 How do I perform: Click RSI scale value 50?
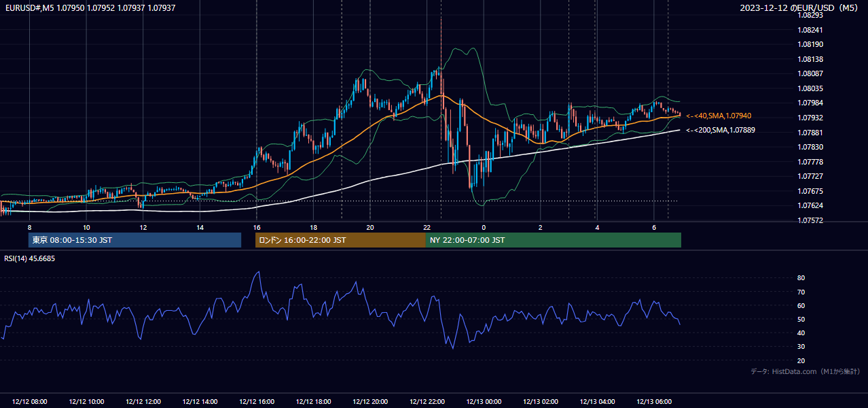tap(801, 319)
